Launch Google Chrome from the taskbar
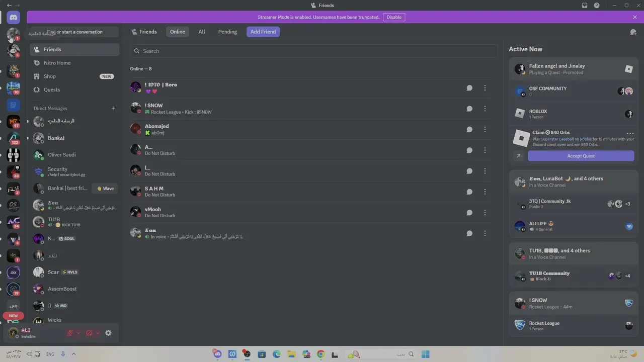The height and width of the screenshot is (362, 644). coord(321,354)
